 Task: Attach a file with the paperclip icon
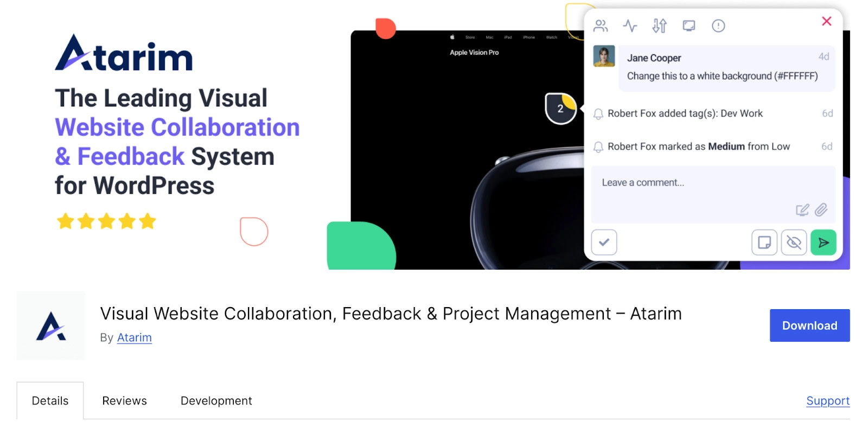[821, 210]
